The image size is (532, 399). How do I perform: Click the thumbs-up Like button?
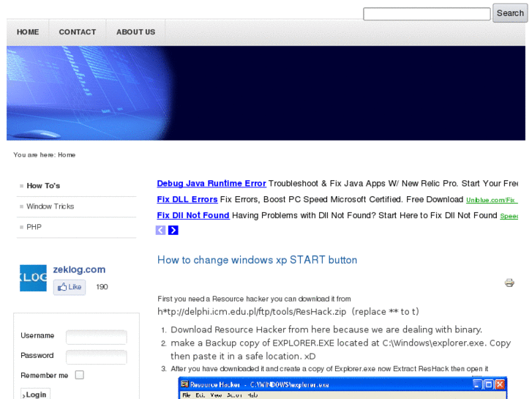pos(70,287)
